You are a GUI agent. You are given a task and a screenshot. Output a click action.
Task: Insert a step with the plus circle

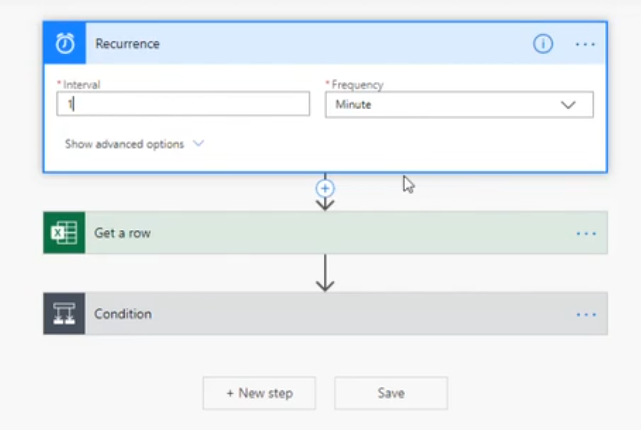[325, 188]
